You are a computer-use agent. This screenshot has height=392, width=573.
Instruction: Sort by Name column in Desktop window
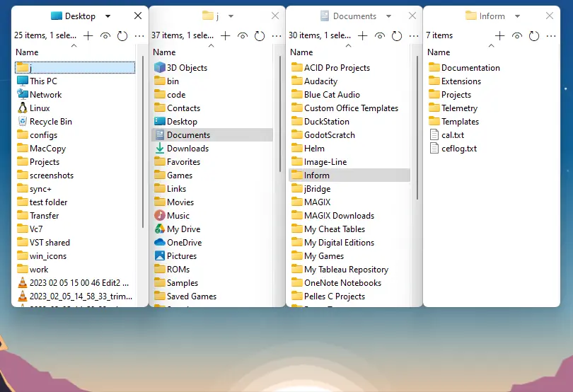(27, 52)
